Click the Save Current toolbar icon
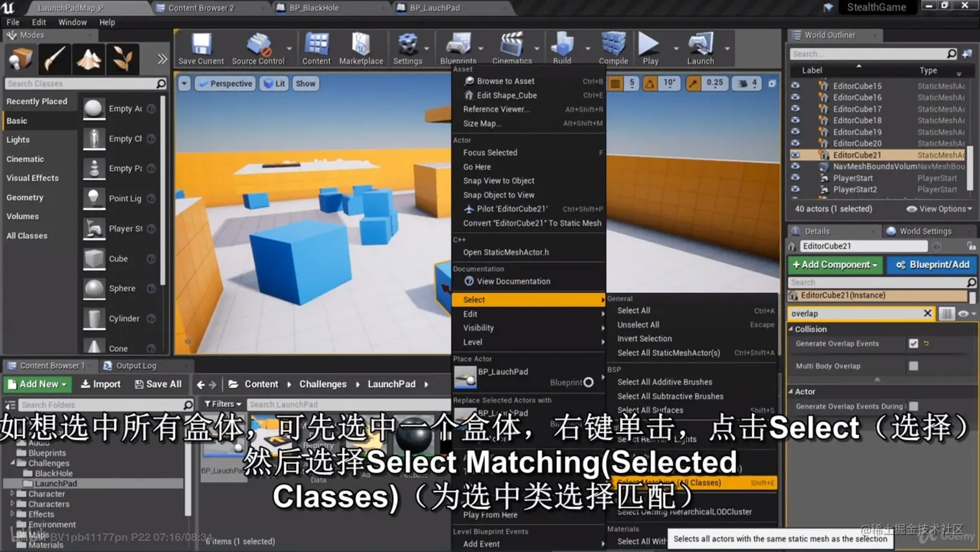The height and width of the screenshot is (552, 980). pos(201,44)
